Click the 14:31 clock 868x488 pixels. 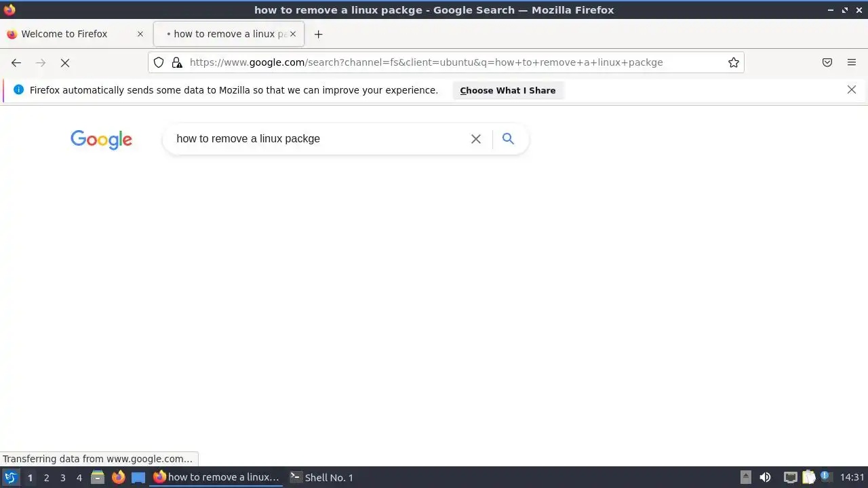pos(852,477)
